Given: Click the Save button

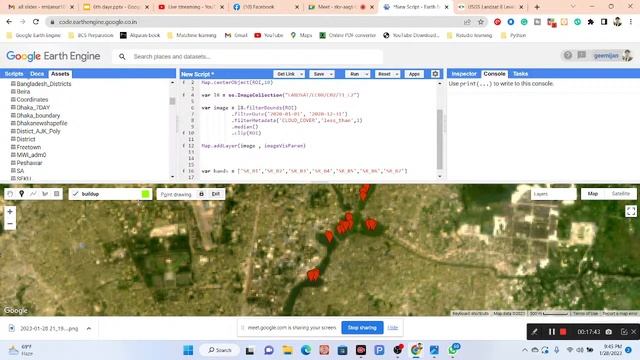Looking at the screenshot, I should 319,74.
